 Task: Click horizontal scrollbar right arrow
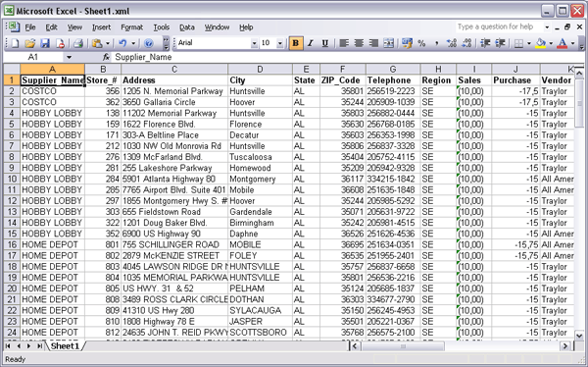(565, 346)
